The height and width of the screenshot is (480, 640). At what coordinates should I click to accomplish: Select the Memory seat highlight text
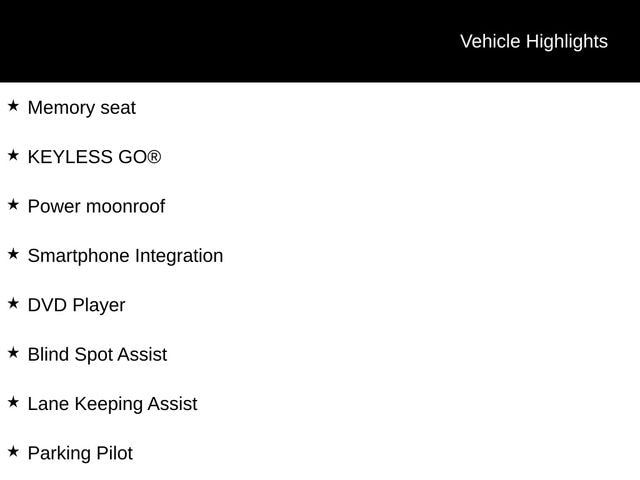tap(81, 108)
